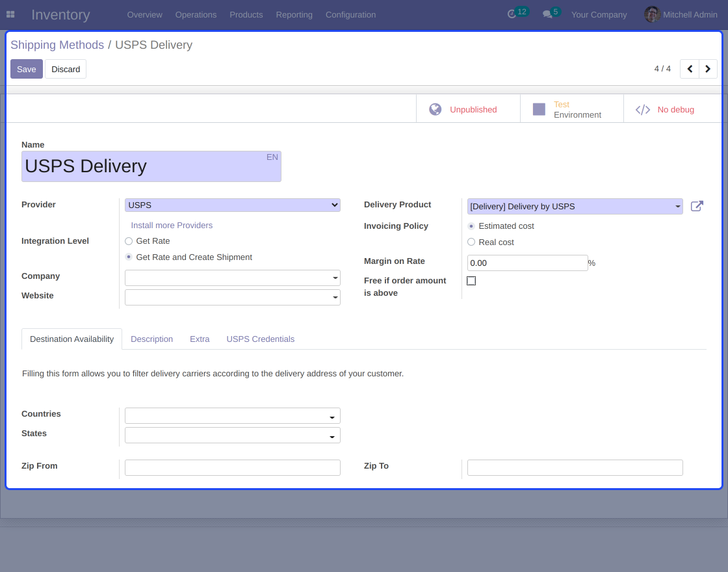Click the Save button
This screenshot has width=728, height=572.
pos(27,69)
